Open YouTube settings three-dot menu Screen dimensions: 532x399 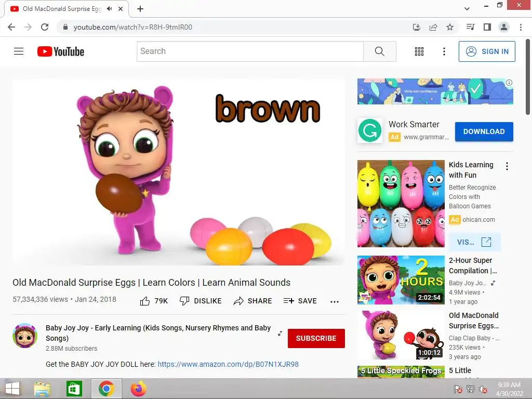(x=444, y=51)
